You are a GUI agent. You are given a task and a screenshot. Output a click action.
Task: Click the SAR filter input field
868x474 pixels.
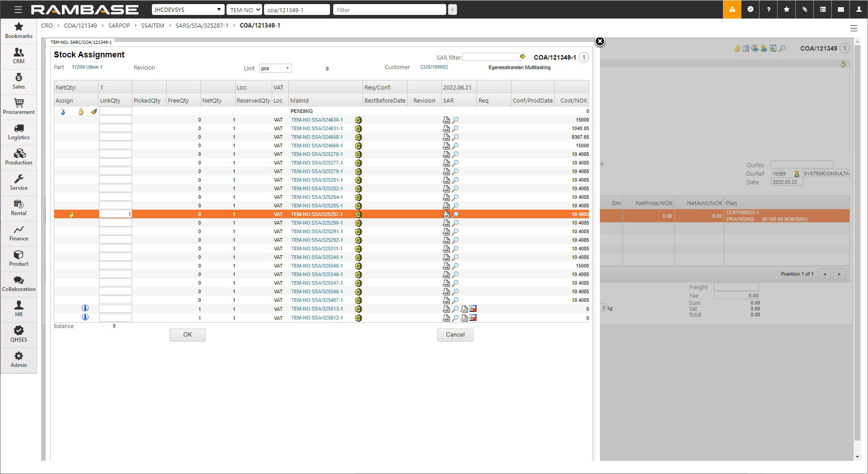(x=491, y=57)
